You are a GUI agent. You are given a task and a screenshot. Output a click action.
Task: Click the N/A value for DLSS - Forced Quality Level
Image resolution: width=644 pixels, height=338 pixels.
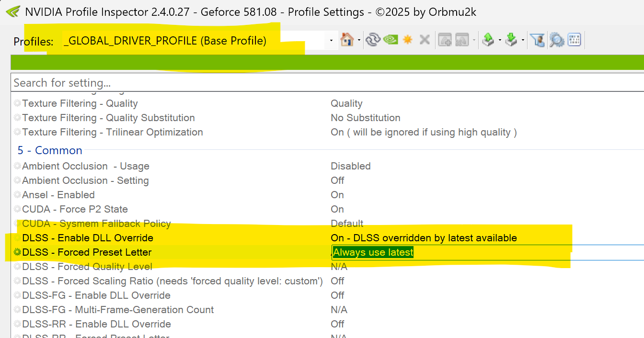pos(339,267)
